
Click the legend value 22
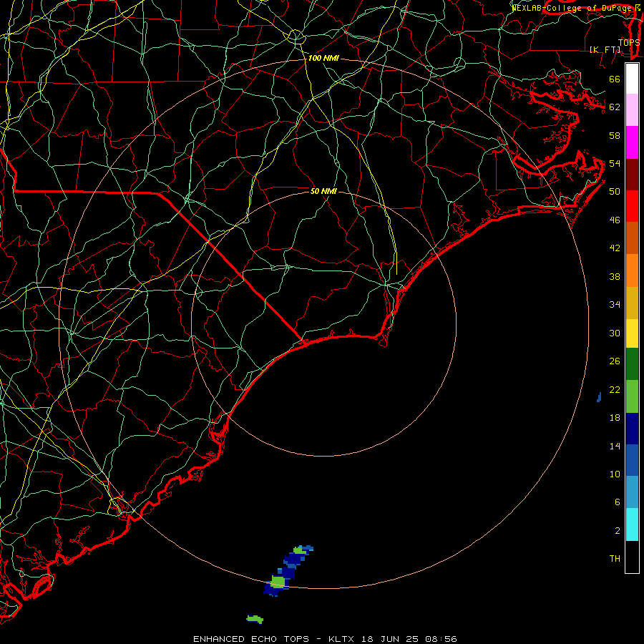click(x=615, y=389)
